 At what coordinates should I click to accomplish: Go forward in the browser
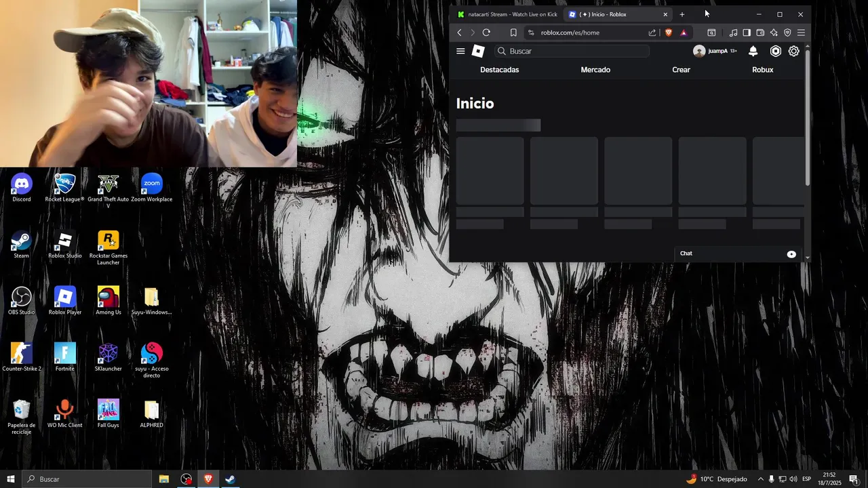pyautogui.click(x=473, y=33)
